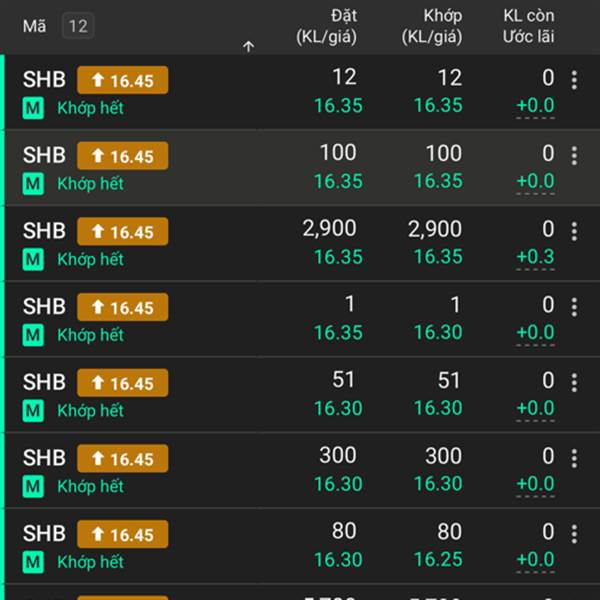Click the placed quantity 2,900 in the Đặt column

329,229
